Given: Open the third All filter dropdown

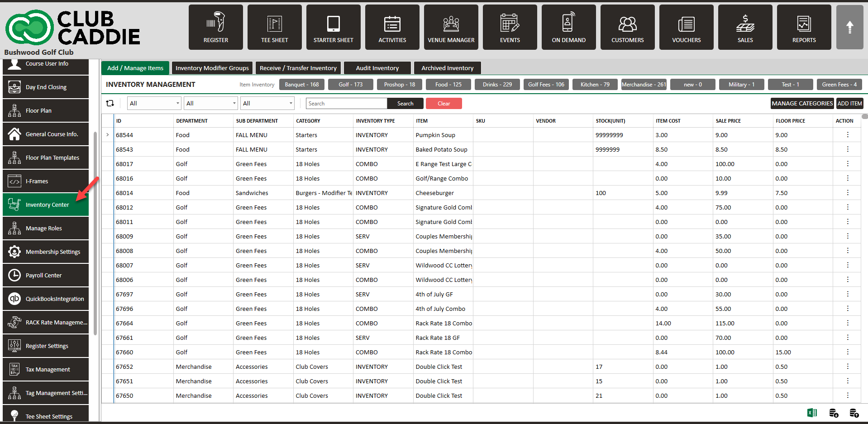Looking at the screenshot, I should (x=267, y=103).
